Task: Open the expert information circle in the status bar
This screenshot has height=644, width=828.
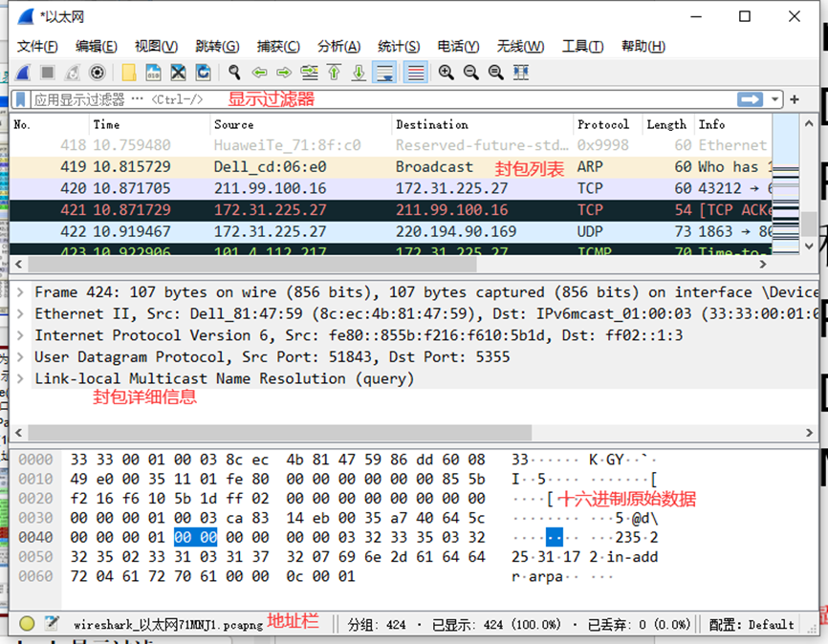Action: 27,623
